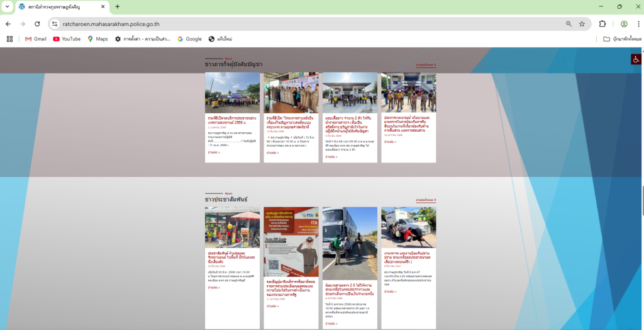This screenshot has width=644, height=330.
Task: Click the wheelchair accessibility icon
Action: (x=636, y=59)
